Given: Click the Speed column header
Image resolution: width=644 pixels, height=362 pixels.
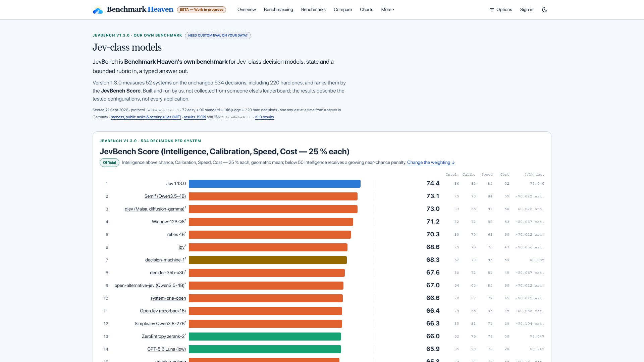Looking at the screenshot, I should pos(487,175).
